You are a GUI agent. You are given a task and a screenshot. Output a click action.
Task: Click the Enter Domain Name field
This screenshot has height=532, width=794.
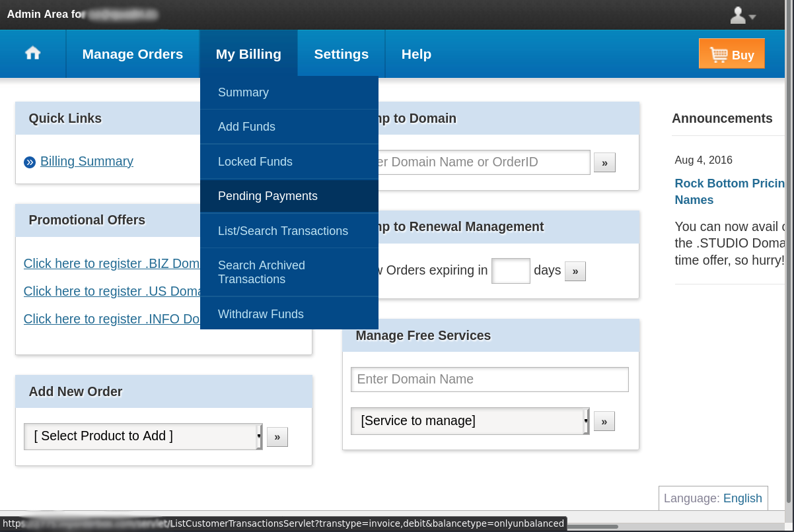(489, 380)
